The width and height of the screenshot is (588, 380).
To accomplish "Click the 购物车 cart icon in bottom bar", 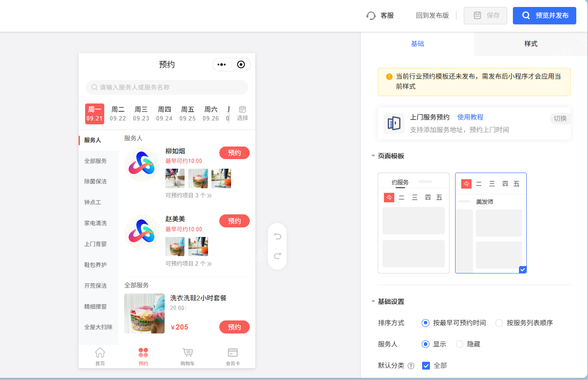I will pos(188,352).
